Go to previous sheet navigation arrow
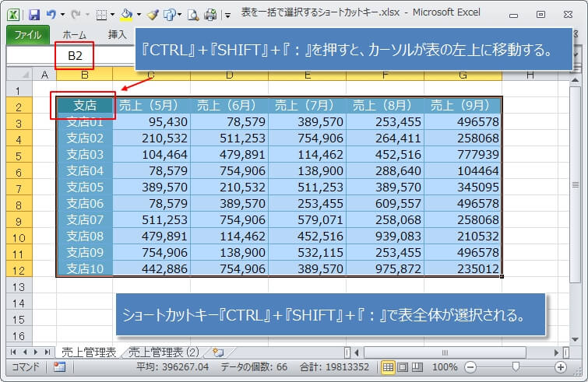This screenshot has height=382, width=588. (x=25, y=352)
